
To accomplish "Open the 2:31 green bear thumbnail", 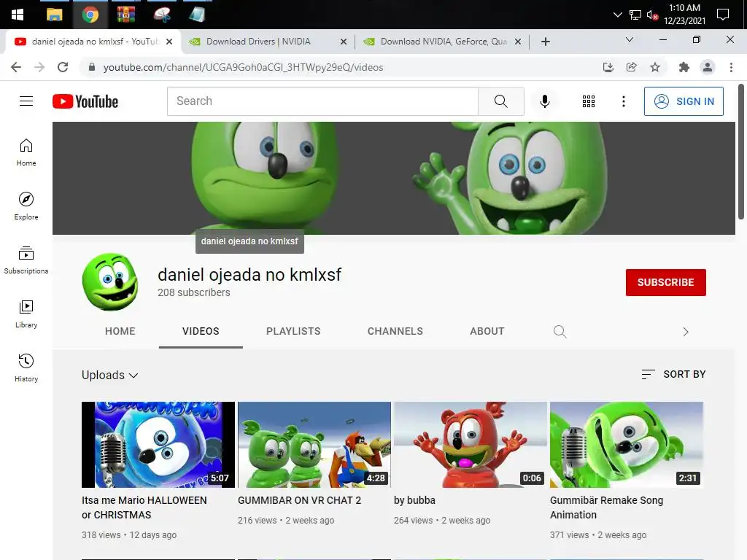I will (x=627, y=445).
